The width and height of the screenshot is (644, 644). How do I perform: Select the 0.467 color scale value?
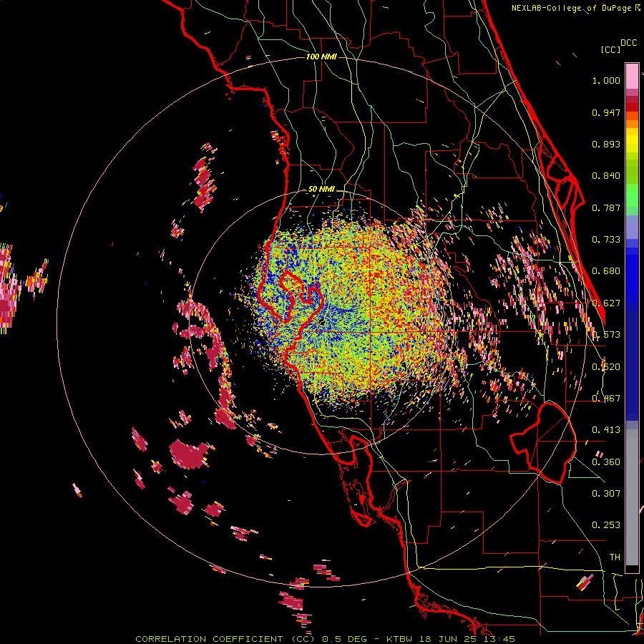[x=606, y=399]
